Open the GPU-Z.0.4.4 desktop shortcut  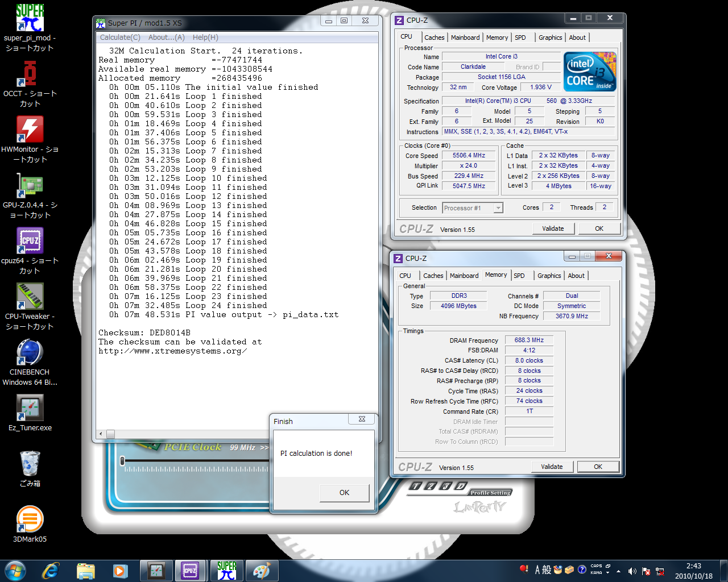[x=30, y=196]
